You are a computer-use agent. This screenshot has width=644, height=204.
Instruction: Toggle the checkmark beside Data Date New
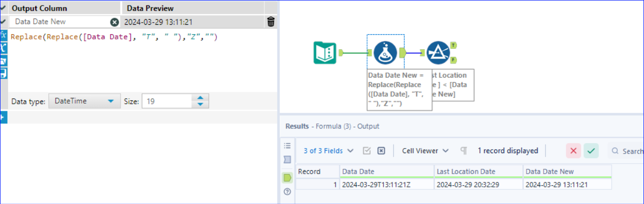point(4,22)
